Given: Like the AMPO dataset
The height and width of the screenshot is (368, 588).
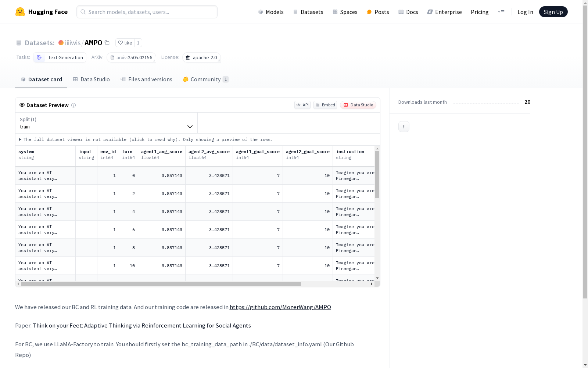Looking at the screenshot, I should (125, 43).
